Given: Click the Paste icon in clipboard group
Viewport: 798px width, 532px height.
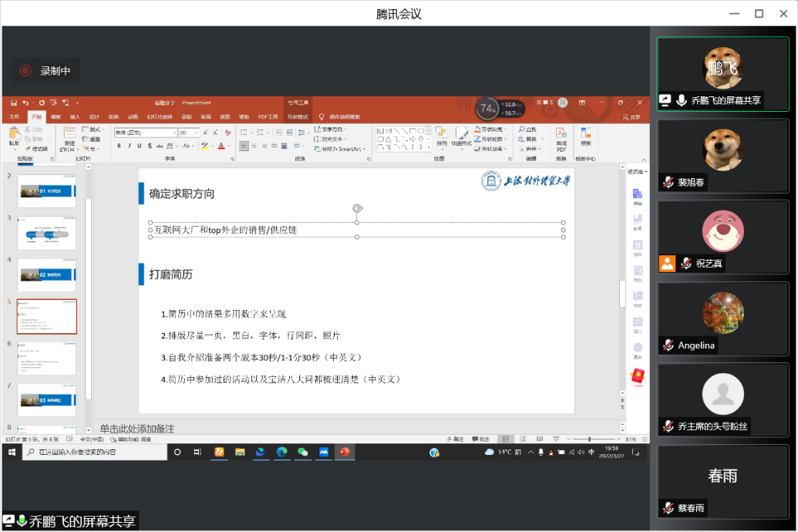Looking at the screenshot, I should coord(14,136).
